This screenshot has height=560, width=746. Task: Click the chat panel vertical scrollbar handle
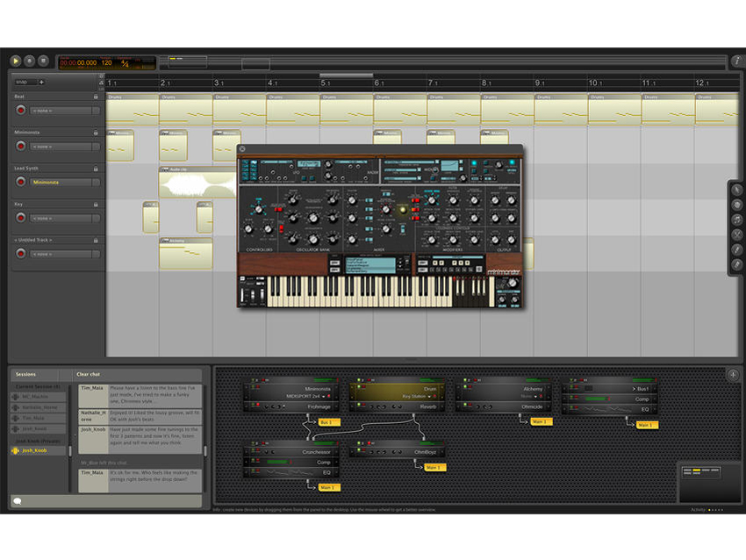(x=205, y=450)
